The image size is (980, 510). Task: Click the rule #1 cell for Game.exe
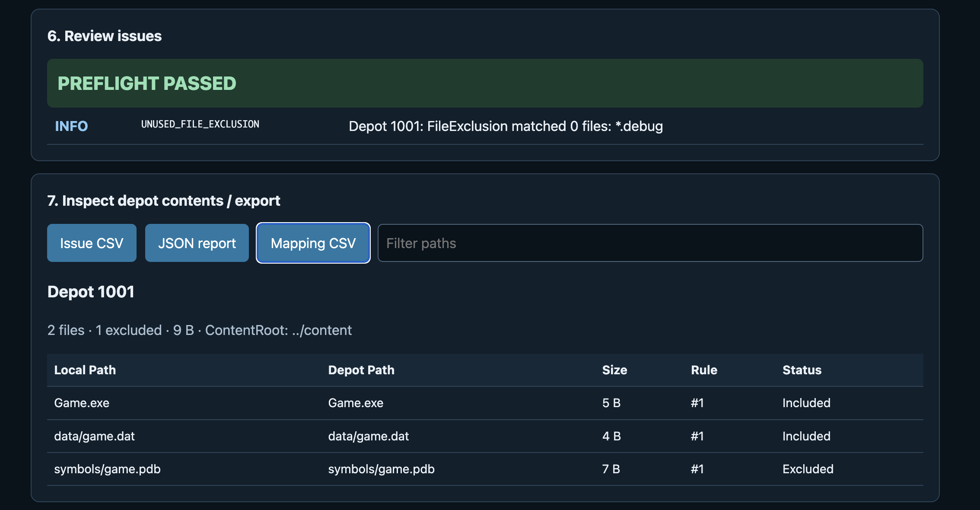click(697, 403)
